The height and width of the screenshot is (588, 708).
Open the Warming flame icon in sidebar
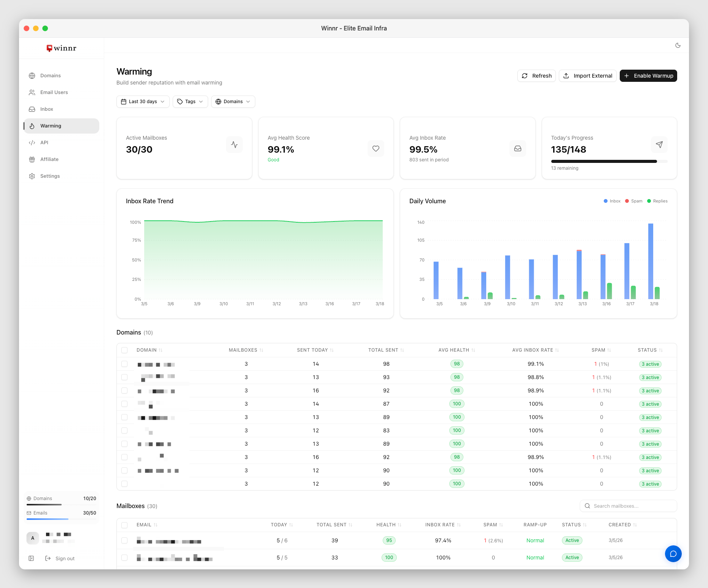32,126
